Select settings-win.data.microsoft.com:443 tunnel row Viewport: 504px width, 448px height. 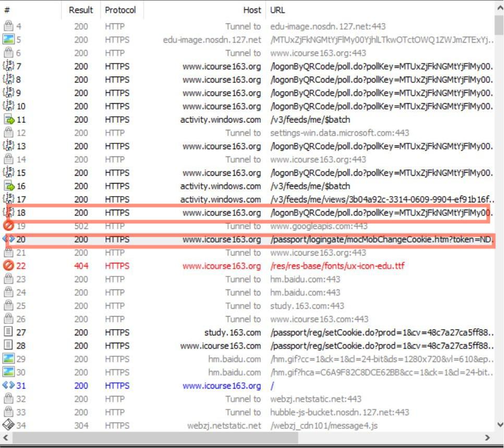[x=340, y=132]
